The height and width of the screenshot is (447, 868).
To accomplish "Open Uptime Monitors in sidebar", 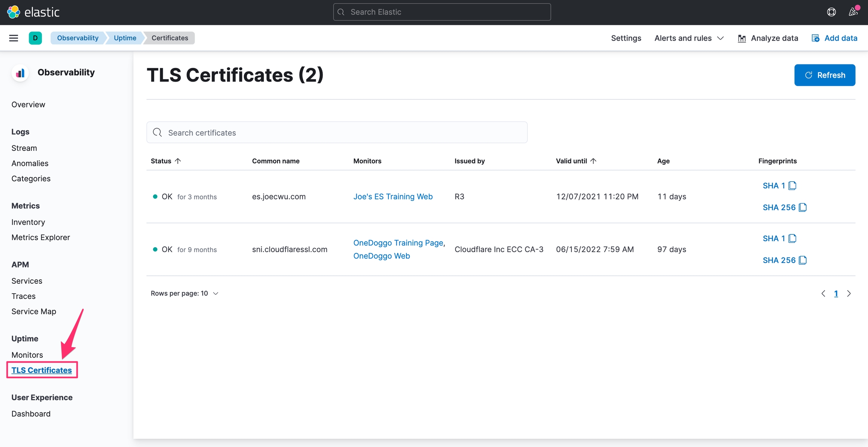I will coord(27,355).
